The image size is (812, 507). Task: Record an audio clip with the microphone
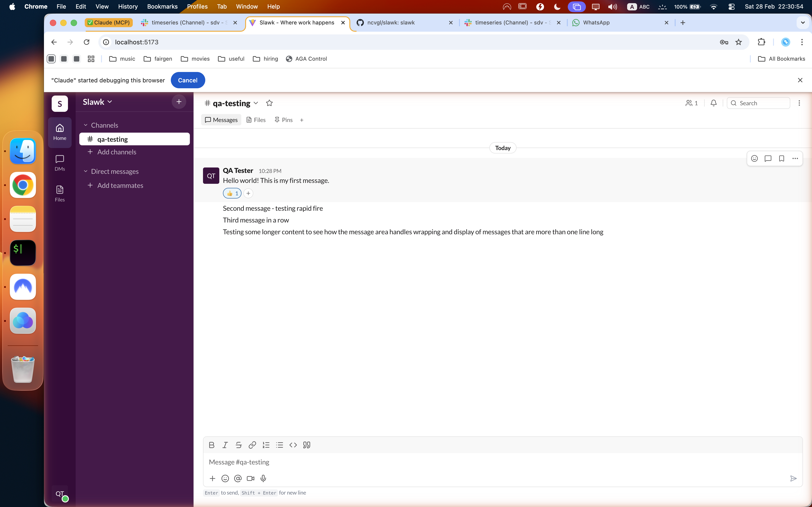coord(263,478)
